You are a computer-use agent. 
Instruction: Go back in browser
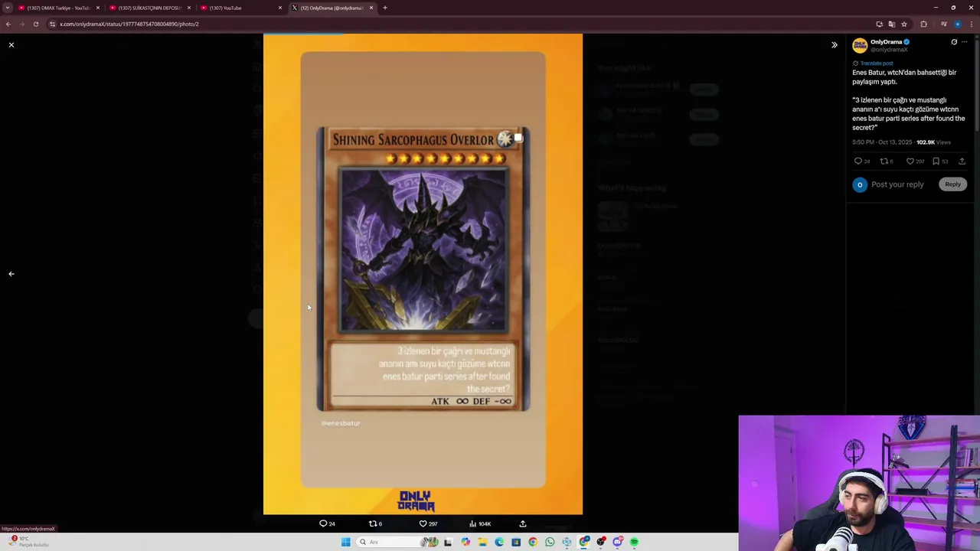(x=8, y=24)
